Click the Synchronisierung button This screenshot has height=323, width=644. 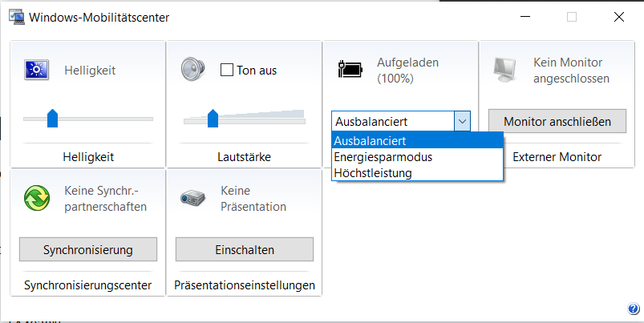click(x=88, y=249)
